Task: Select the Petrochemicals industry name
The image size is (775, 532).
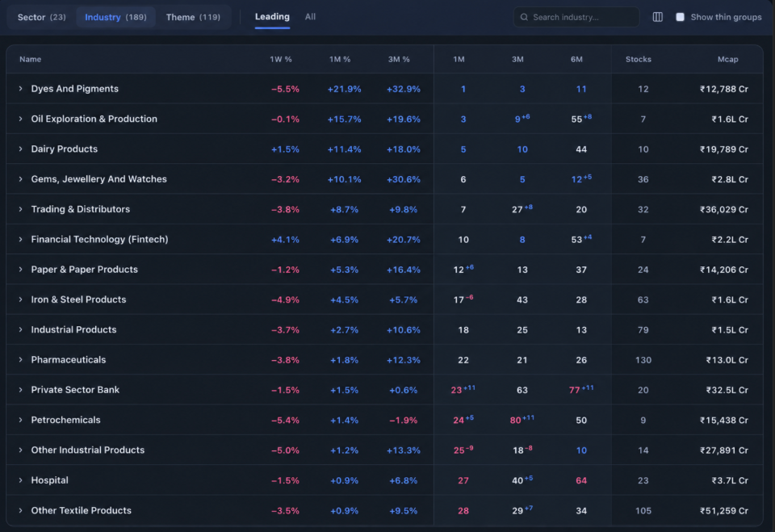Action: tap(65, 420)
